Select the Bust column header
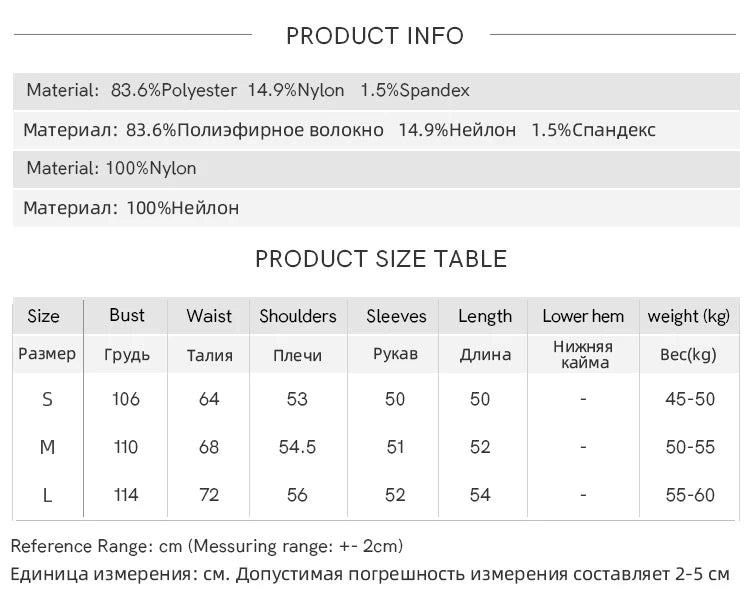Screen dimensions: 750x611 127,315
